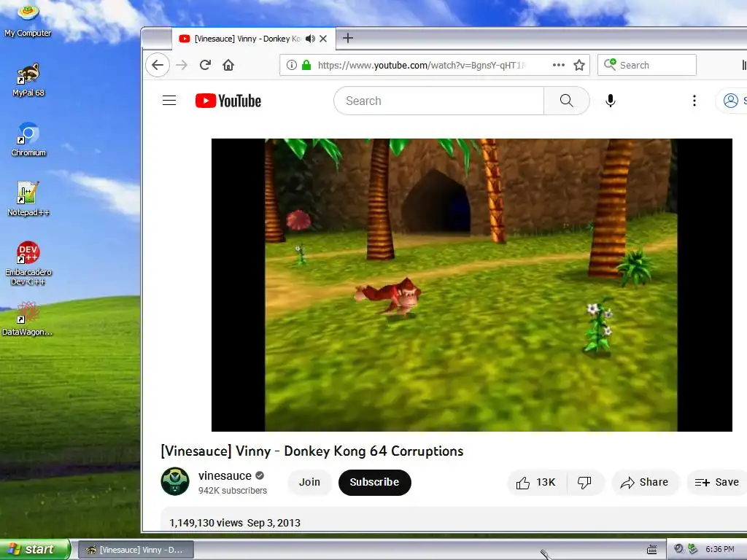
Task: Launch MyPal 68 browser shortcut
Action: point(28,80)
